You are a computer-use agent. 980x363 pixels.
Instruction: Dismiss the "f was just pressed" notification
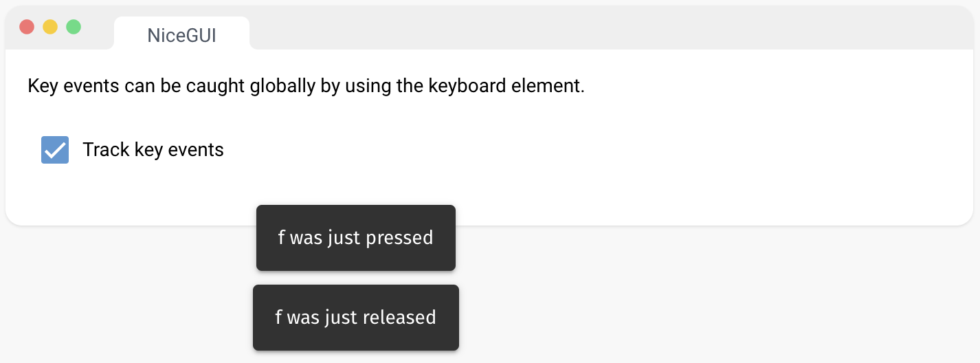click(x=355, y=238)
